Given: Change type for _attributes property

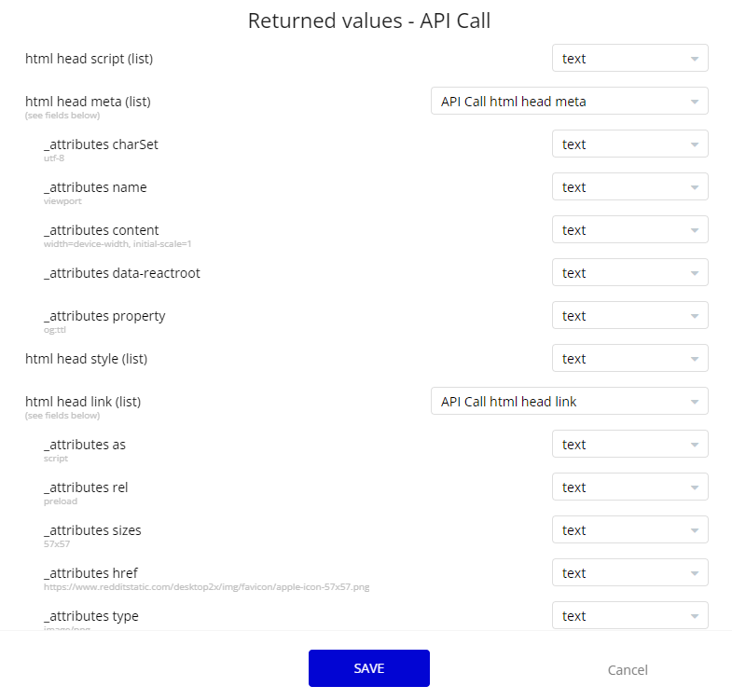Looking at the screenshot, I should [629, 316].
